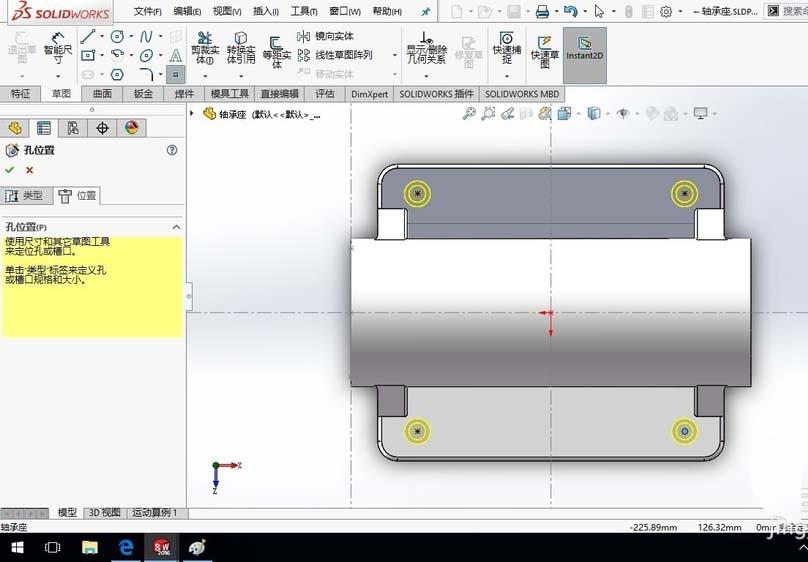Open 插入(I) menu
The width and height of the screenshot is (808, 562).
(x=266, y=11)
